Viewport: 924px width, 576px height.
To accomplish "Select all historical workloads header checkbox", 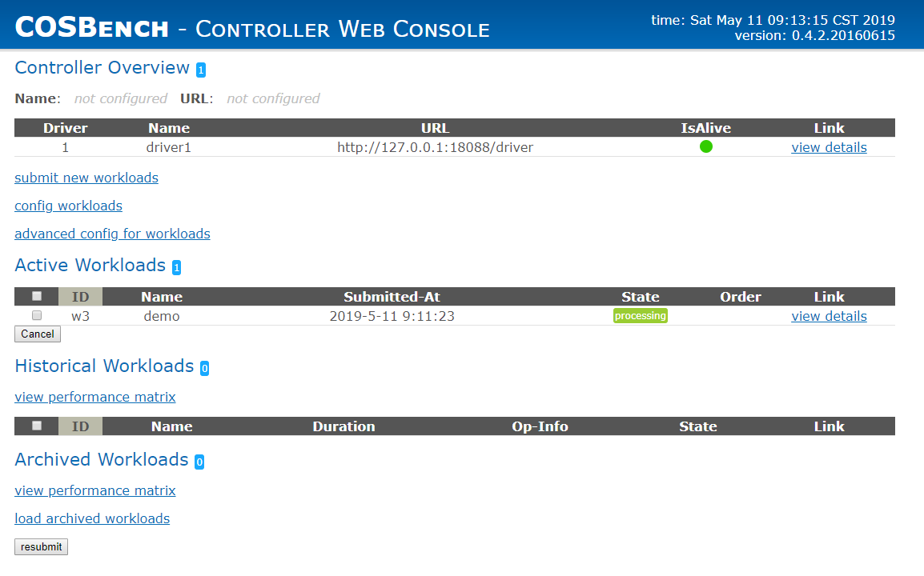I will pyautogui.click(x=37, y=426).
